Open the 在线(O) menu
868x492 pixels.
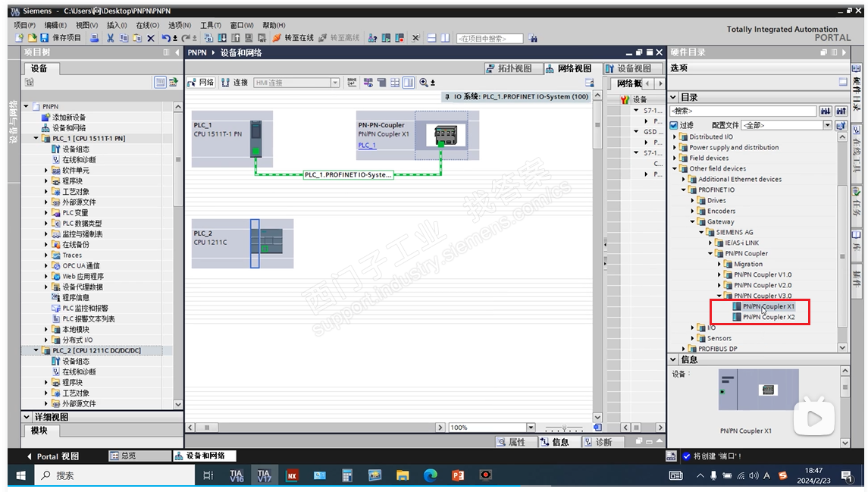point(147,25)
